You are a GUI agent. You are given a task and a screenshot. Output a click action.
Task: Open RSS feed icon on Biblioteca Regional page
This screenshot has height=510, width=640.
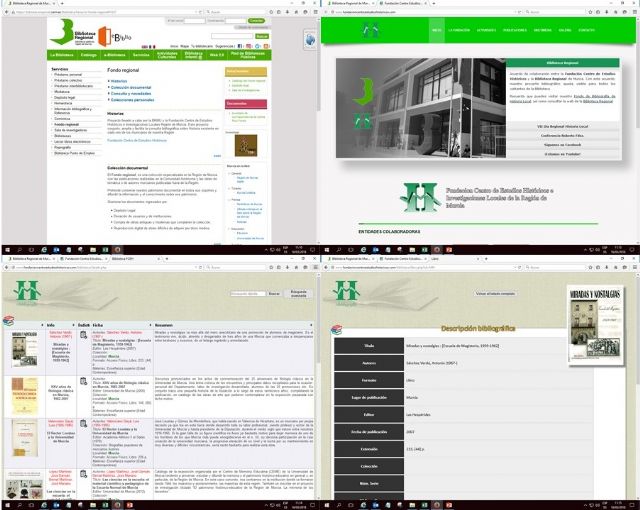point(267,46)
